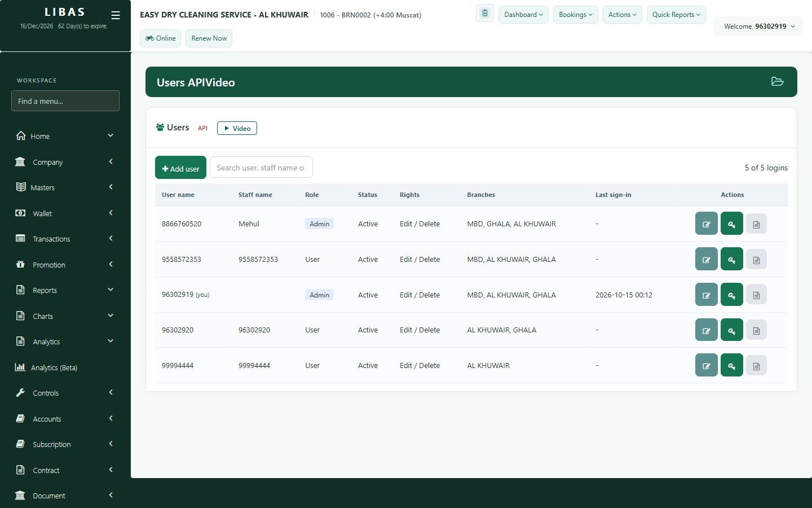This screenshot has width=812, height=508.
Task: Click the folder-open icon in Users header
Action: (777, 82)
